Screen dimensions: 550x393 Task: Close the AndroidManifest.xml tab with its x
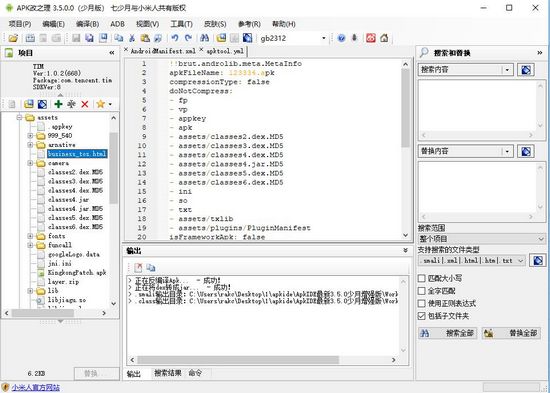tap(126, 50)
